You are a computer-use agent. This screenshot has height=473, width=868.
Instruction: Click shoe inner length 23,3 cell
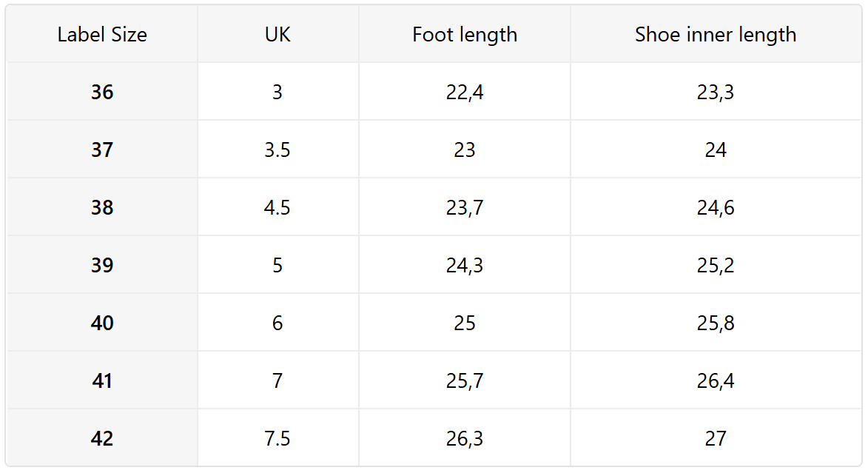716,93
